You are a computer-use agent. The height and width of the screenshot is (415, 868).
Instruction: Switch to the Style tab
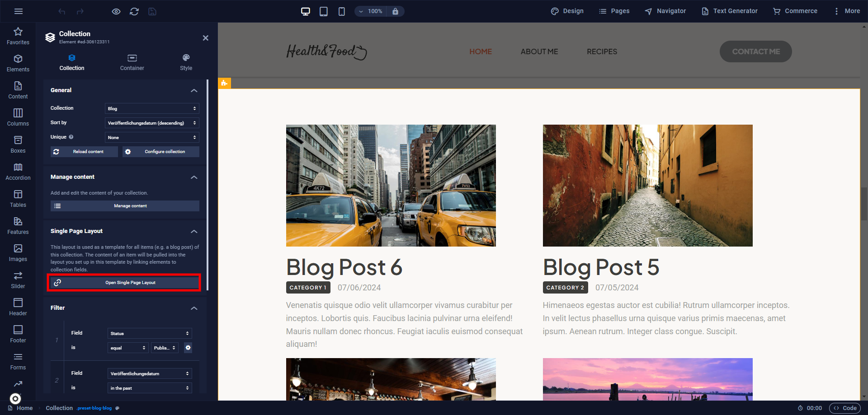[x=186, y=62]
